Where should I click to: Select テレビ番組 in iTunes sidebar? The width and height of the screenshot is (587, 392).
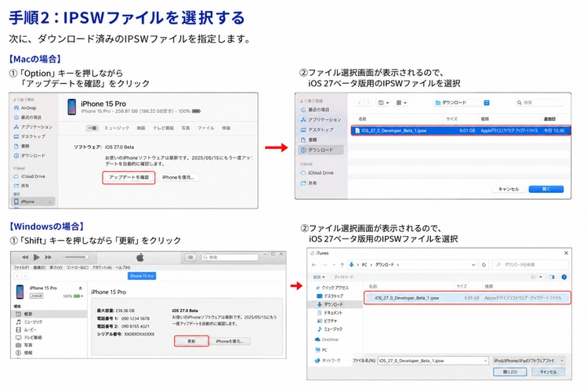coord(29,338)
